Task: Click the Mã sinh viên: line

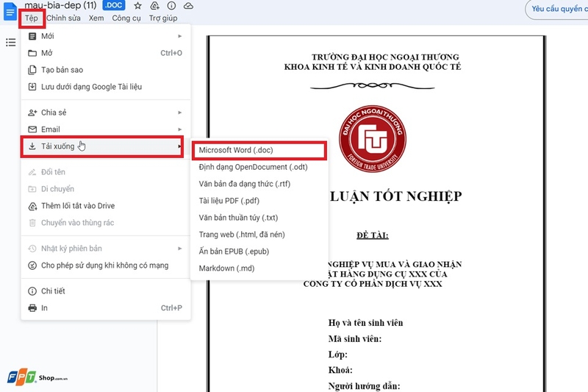Action: tap(355, 339)
